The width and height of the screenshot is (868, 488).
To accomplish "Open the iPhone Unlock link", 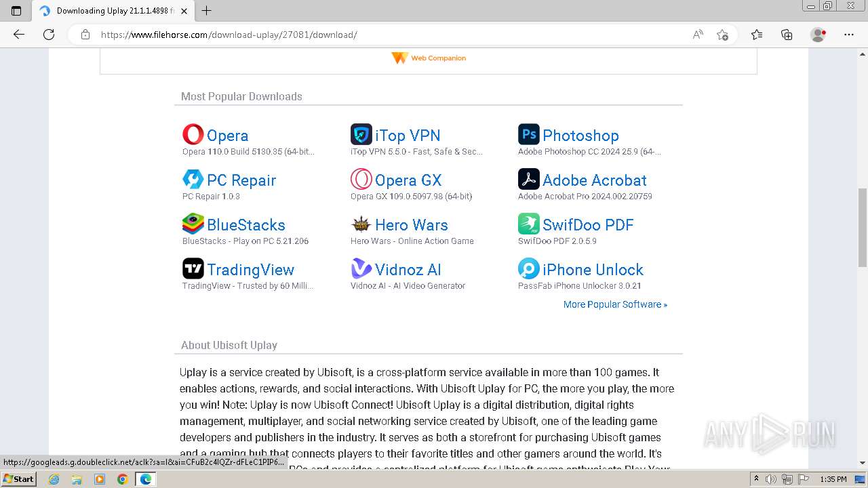I will tap(593, 270).
